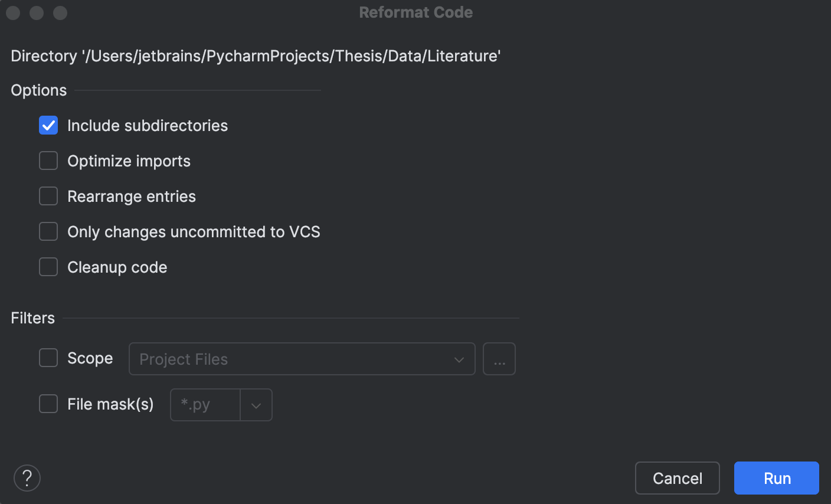Open the file mask dropdown arrow
This screenshot has width=831, height=504.
(256, 405)
